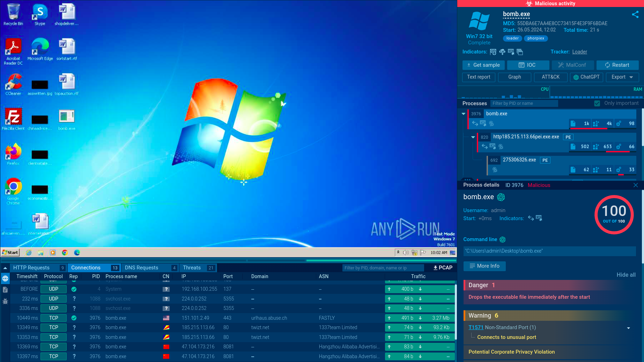Toggle the Only important checkbox
This screenshot has height=362, width=644.
(x=597, y=103)
